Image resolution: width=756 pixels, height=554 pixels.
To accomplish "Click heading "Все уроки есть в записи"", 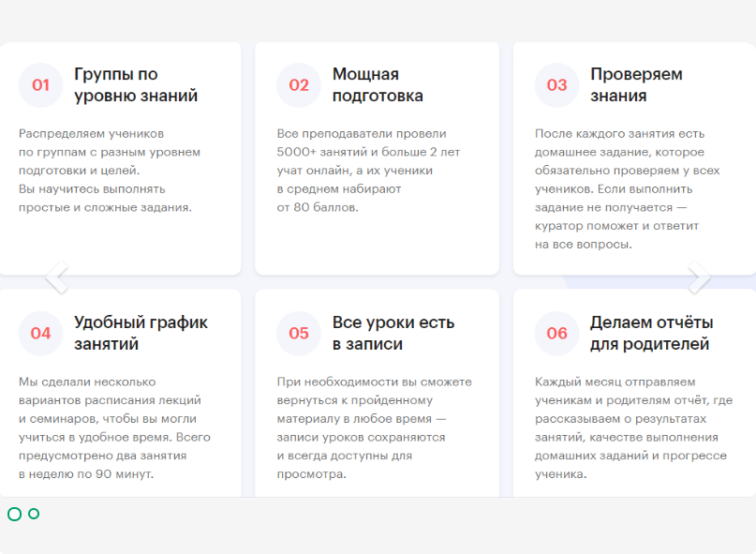I will [x=393, y=333].
